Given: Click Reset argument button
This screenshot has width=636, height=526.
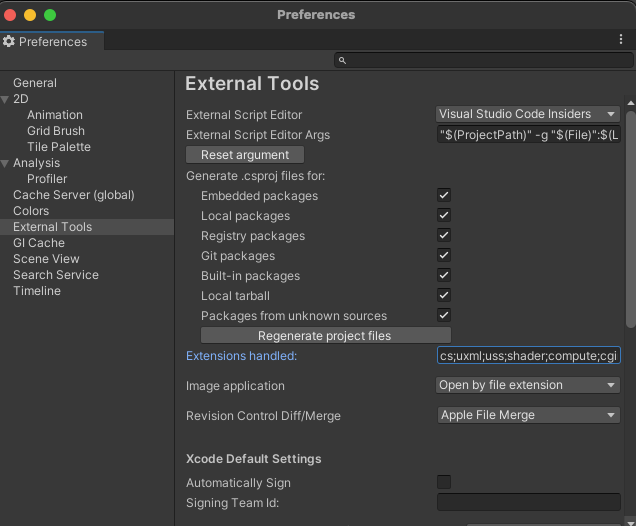Looking at the screenshot, I should [x=245, y=155].
